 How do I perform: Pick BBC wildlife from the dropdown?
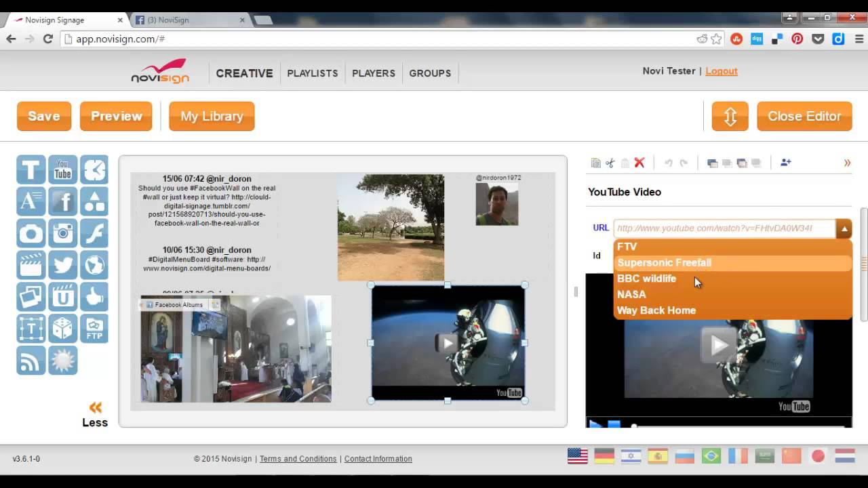(732, 279)
